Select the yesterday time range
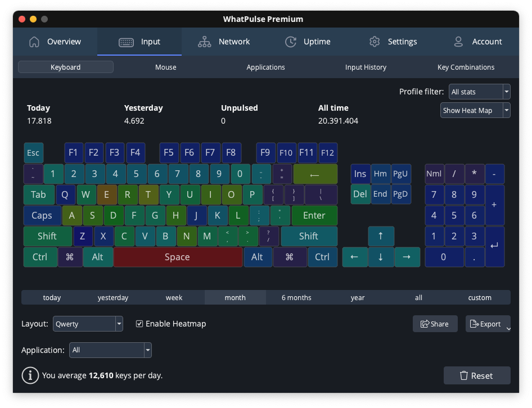Screen dimensions: 532x408 [112, 297]
